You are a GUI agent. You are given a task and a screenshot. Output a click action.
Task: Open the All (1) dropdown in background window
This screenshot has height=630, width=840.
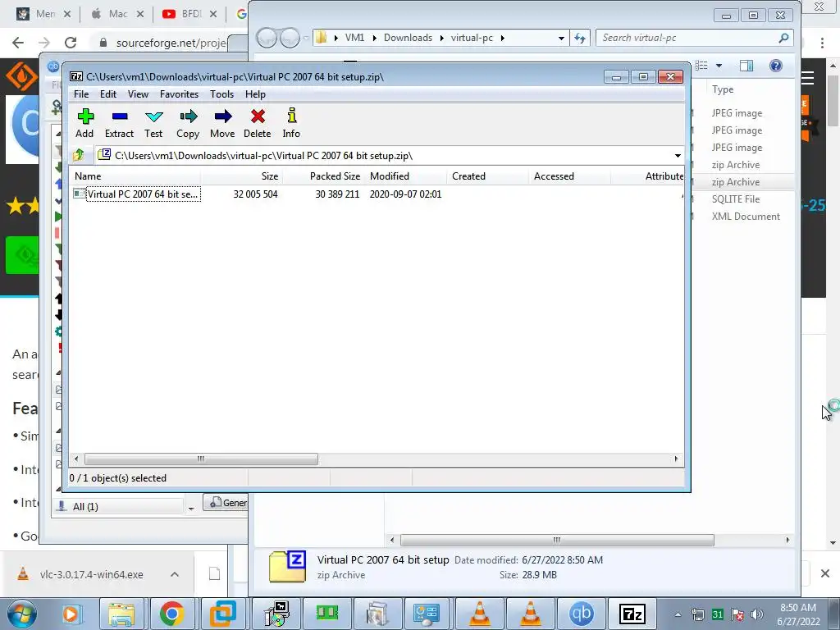point(191,507)
